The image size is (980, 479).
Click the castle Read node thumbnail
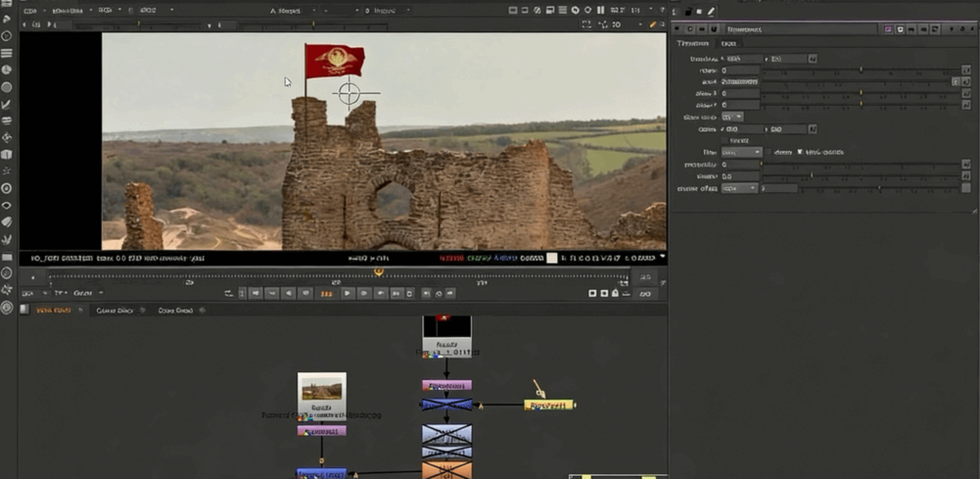[321, 389]
